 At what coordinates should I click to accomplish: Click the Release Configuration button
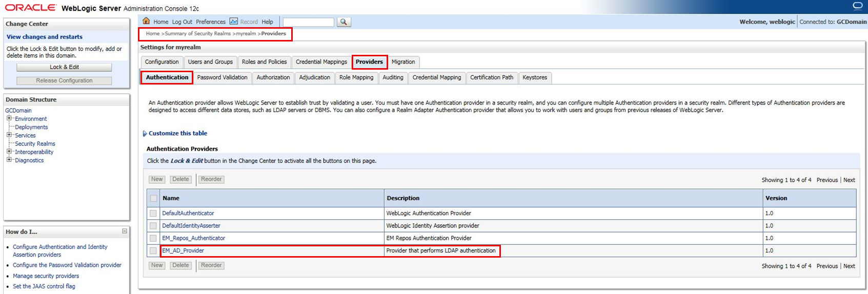64,80
